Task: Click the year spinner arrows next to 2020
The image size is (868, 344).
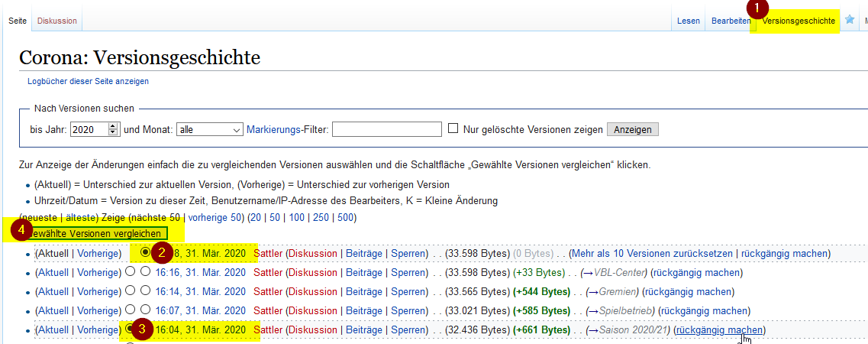Action: [114, 129]
